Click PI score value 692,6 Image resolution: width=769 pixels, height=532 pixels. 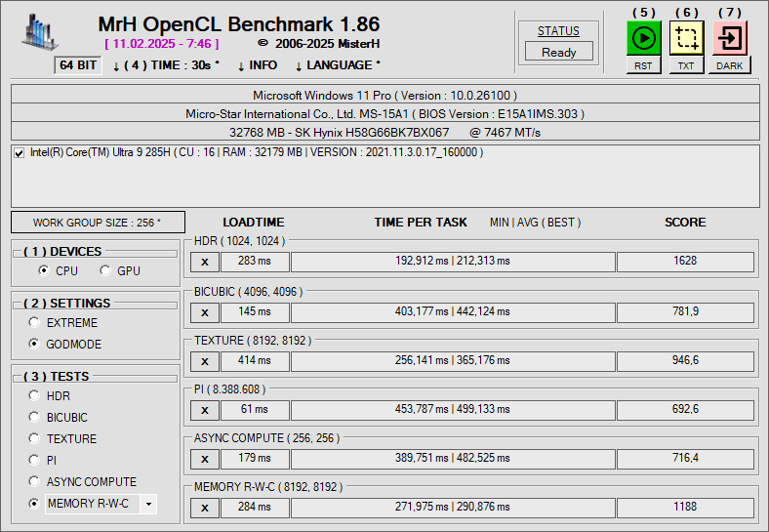(685, 410)
